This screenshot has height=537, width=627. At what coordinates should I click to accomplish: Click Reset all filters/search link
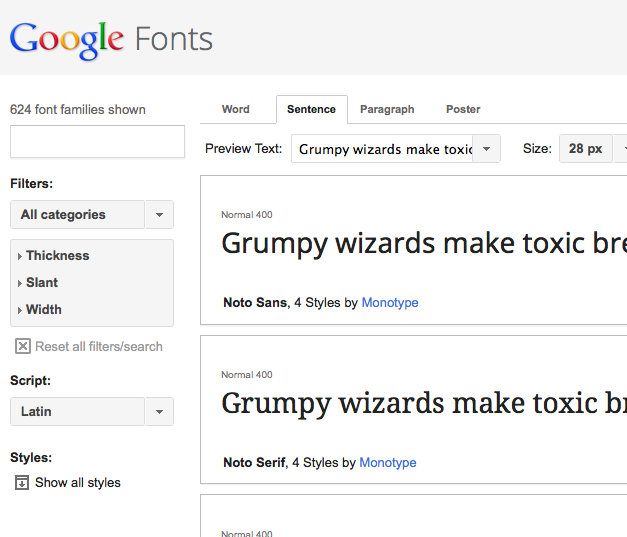coord(99,346)
